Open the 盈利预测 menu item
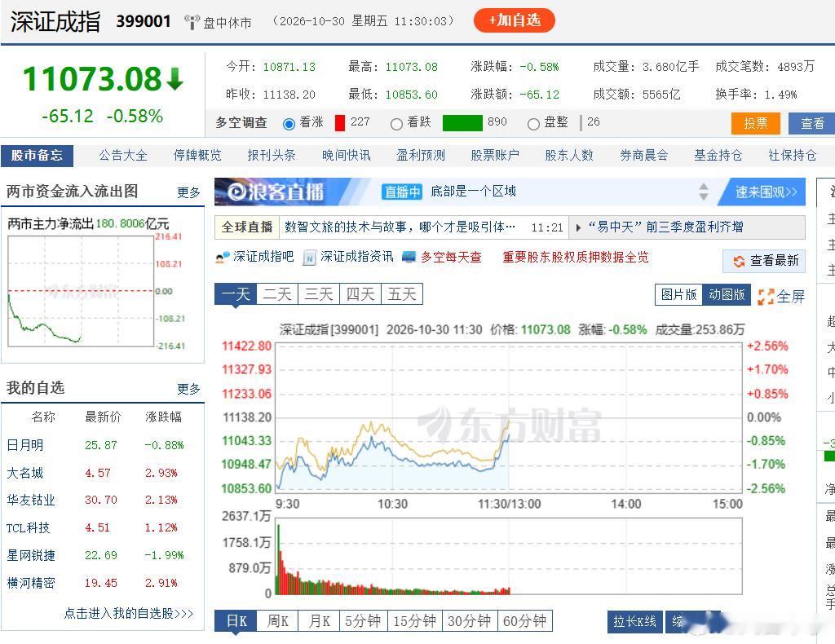This screenshot has width=835, height=644. tap(421, 156)
